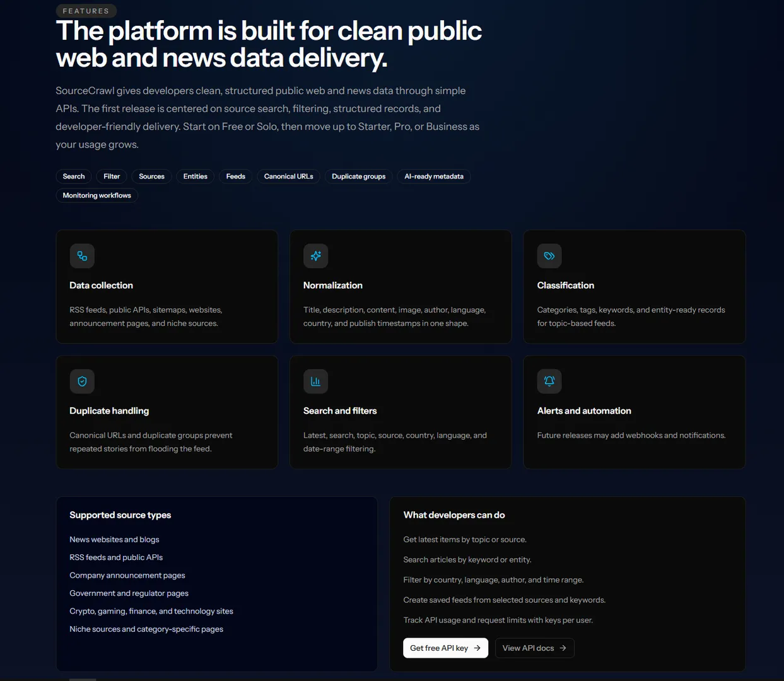
Task: Click Latest, search, topic, source description
Action: click(395, 442)
